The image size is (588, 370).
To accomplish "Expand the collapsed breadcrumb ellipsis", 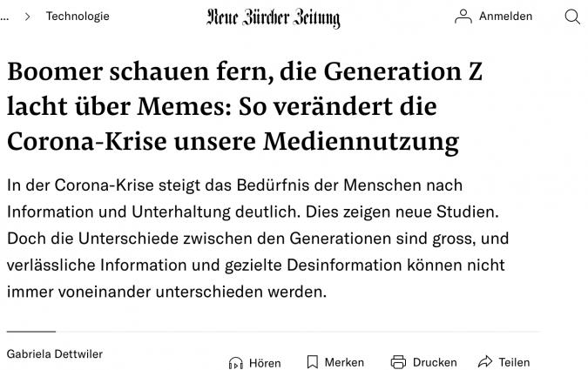I will [x=5, y=17].
